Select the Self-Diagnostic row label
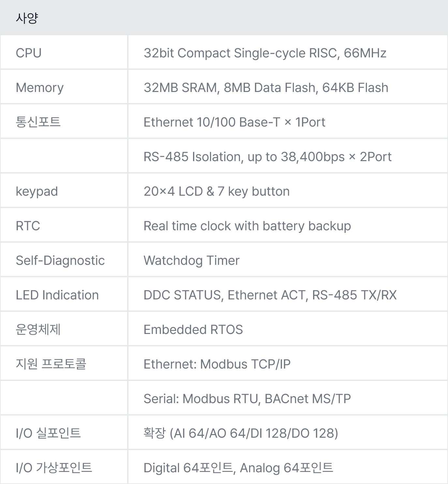 coord(60,261)
